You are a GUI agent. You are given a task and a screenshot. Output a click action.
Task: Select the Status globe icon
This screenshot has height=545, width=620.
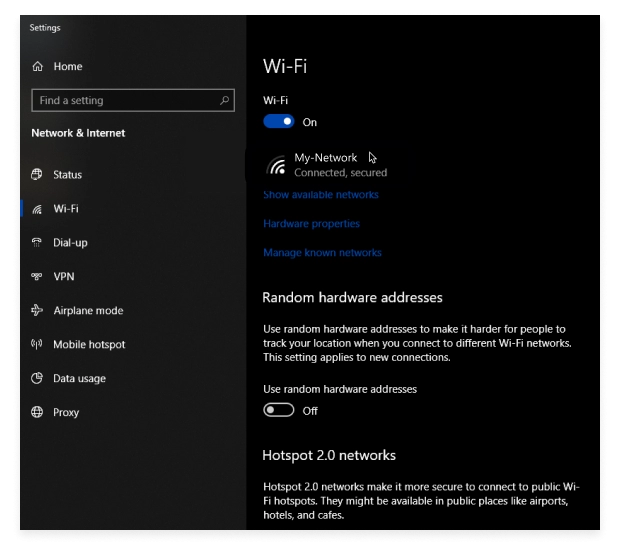point(38,175)
